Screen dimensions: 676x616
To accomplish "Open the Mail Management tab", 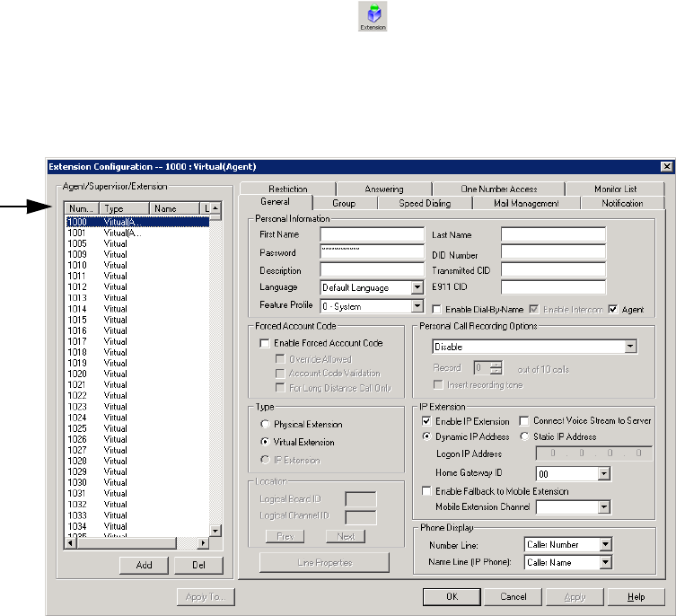I will click(525, 204).
